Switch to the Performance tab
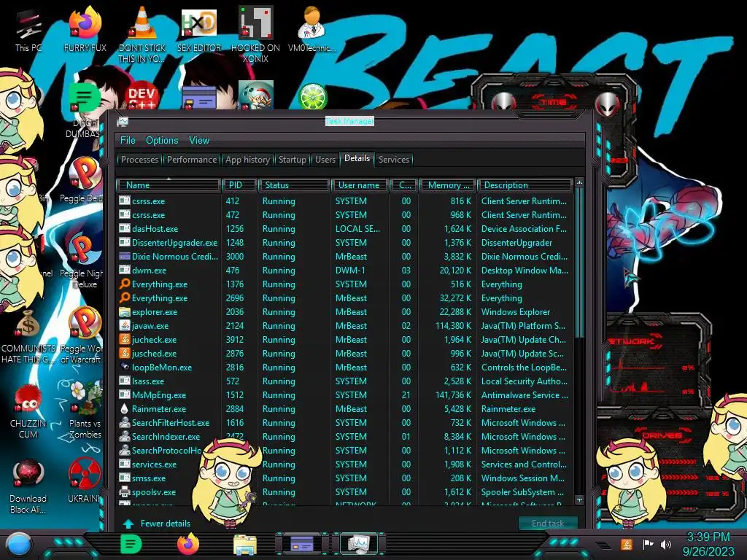The width and height of the screenshot is (747, 560). 192,160
